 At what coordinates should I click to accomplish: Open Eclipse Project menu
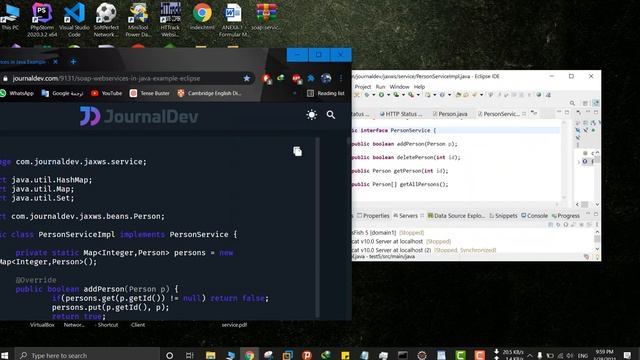pyautogui.click(x=362, y=87)
